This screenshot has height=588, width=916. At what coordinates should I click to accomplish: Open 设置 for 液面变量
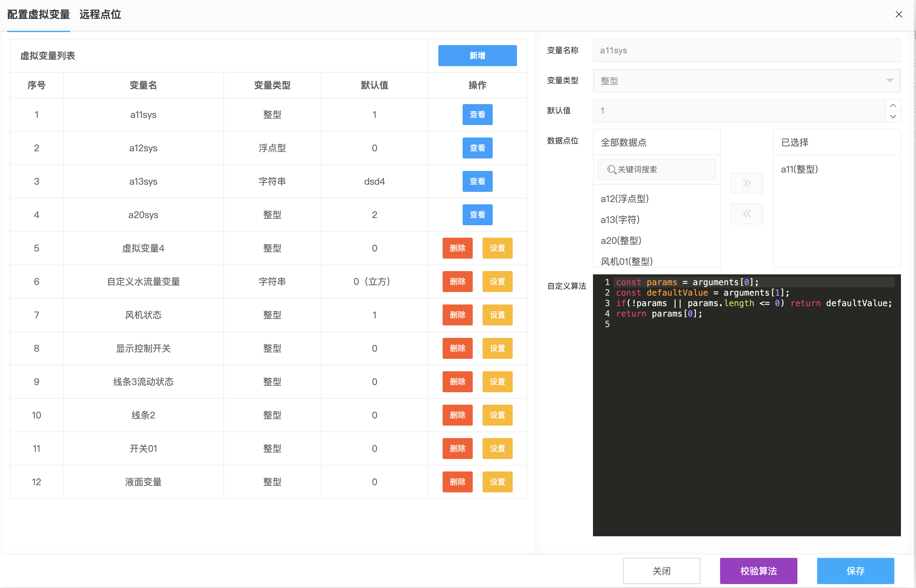pos(497,482)
